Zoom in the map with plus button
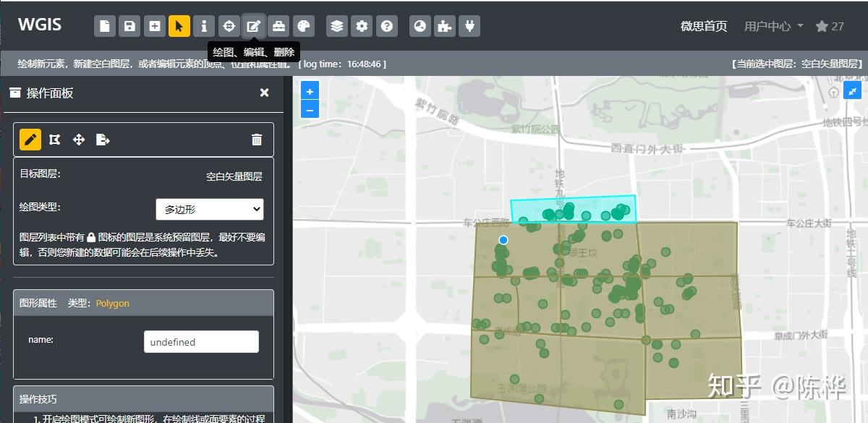Viewport: 868px width, 423px height. 310,91
